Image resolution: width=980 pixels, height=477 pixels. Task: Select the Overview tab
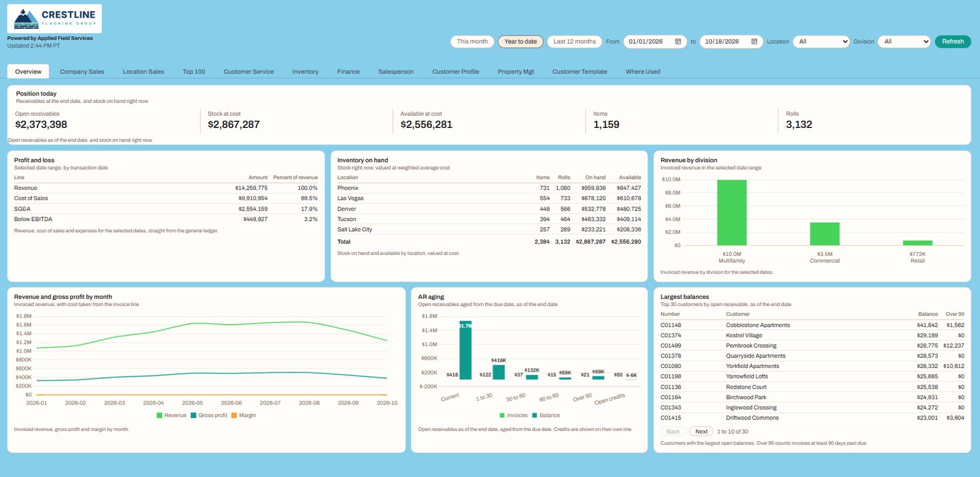pos(28,72)
